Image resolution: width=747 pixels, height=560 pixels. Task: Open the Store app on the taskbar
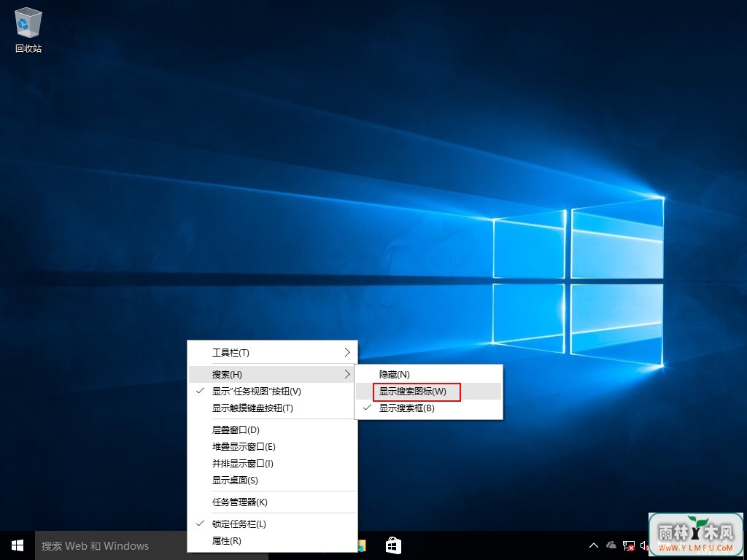pos(393,545)
